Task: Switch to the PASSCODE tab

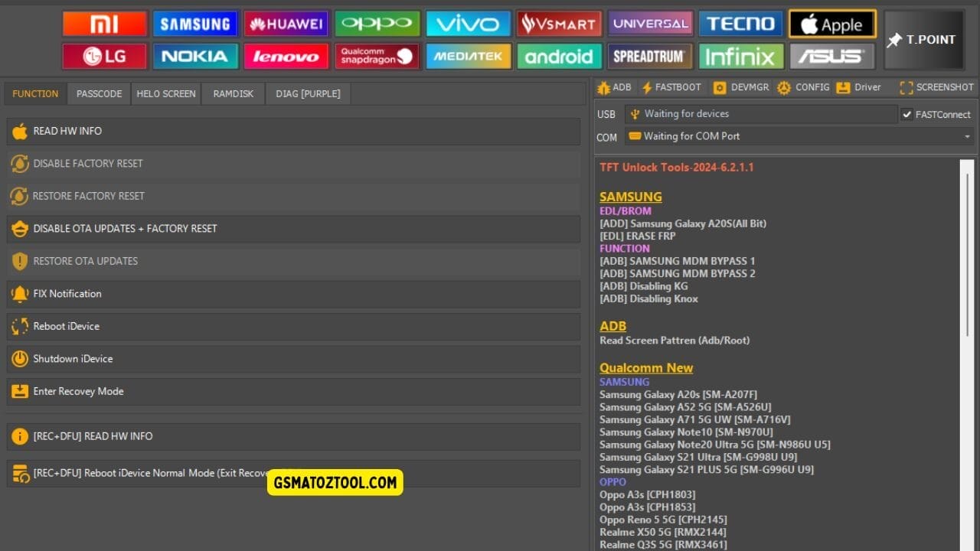Action: (99, 93)
